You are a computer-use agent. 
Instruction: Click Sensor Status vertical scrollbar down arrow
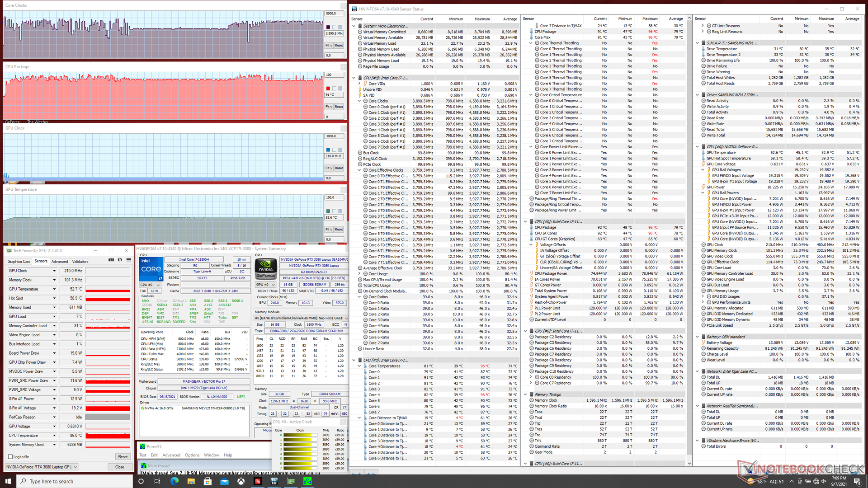[x=689, y=464]
